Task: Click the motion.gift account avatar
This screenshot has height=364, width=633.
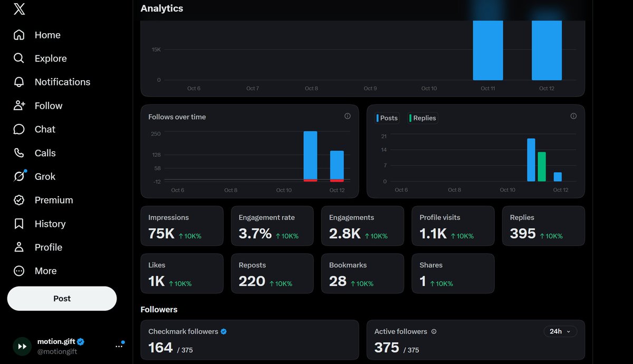Action: click(22, 346)
